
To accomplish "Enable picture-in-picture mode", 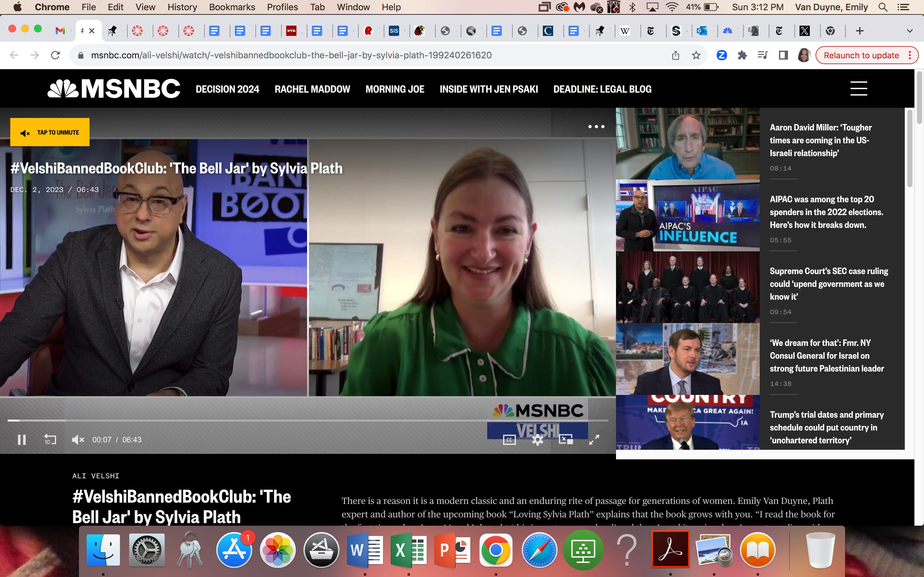I will pos(566,439).
